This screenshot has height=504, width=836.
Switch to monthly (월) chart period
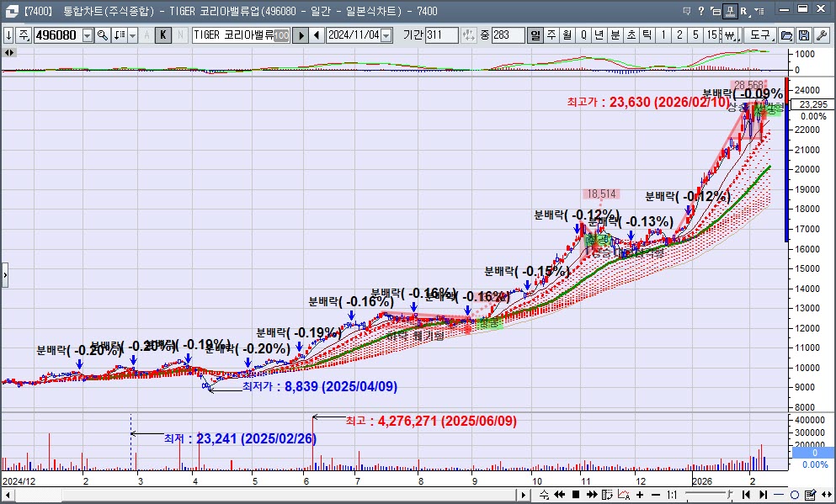tap(567, 35)
